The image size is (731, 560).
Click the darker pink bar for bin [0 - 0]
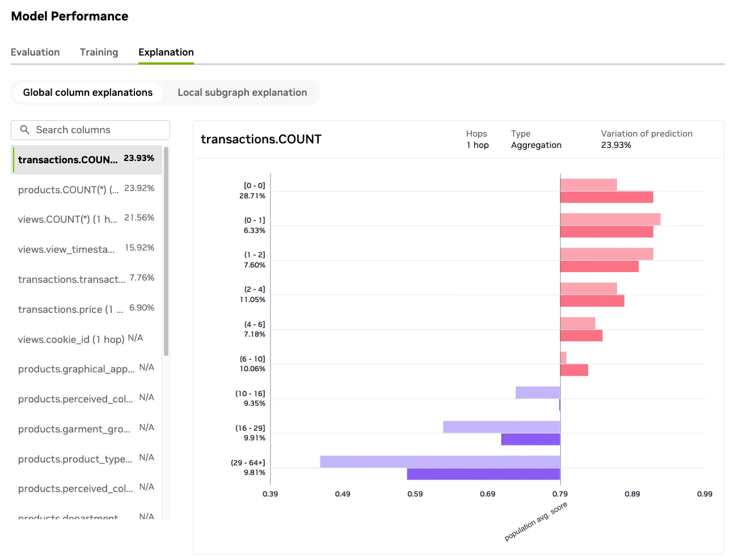[x=607, y=197]
